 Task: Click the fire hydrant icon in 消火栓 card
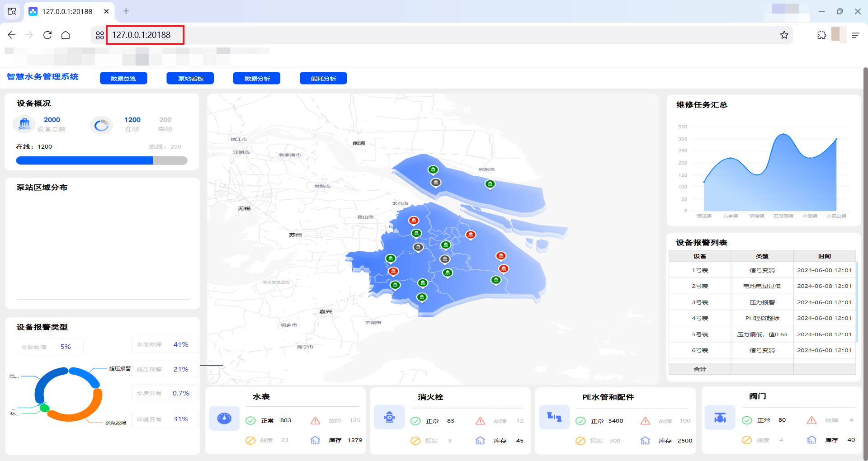389,417
